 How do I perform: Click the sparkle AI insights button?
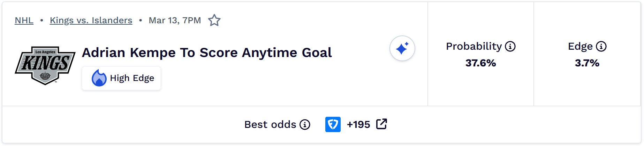pyautogui.click(x=402, y=48)
